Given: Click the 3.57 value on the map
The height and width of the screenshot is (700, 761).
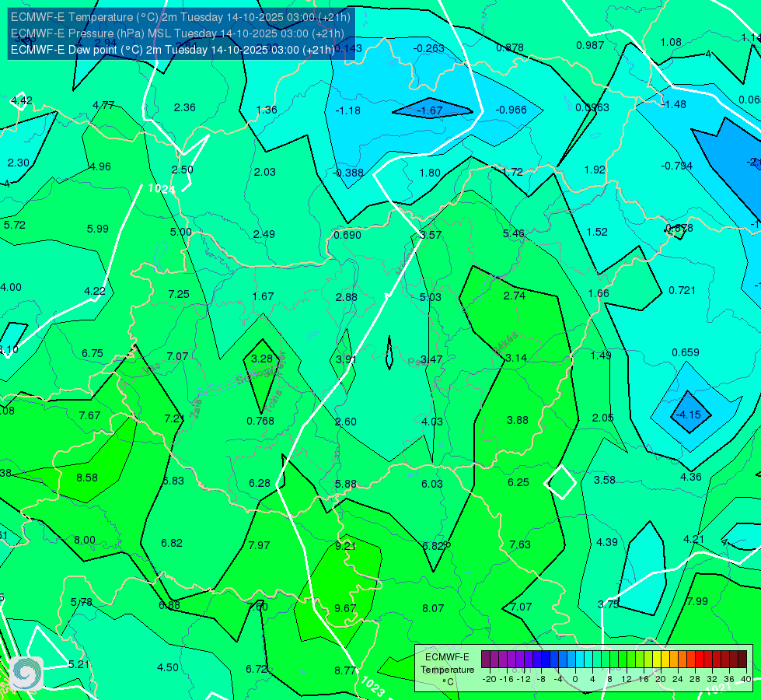Looking at the screenshot, I should click(431, 235).
